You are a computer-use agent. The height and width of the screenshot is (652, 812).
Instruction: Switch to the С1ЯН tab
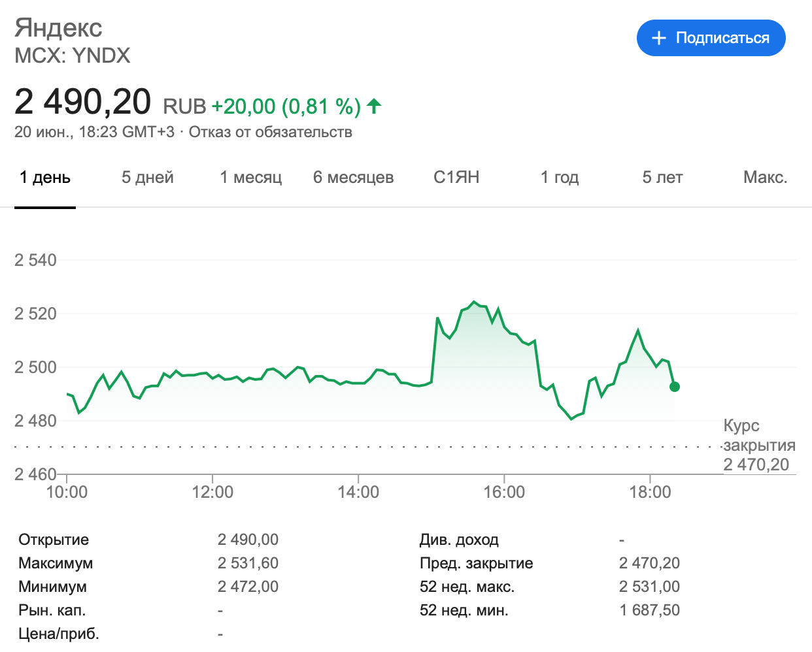click(456, 177)
